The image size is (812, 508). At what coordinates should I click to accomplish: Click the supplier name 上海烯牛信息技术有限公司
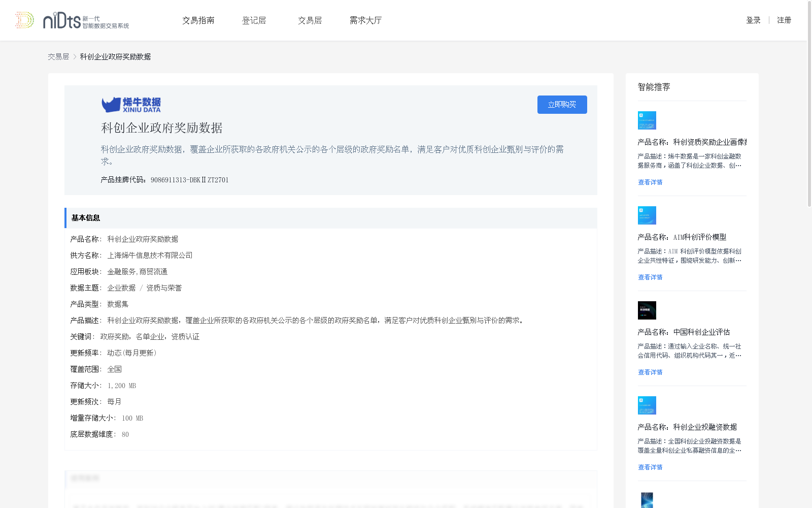click(x=150, y=256)
